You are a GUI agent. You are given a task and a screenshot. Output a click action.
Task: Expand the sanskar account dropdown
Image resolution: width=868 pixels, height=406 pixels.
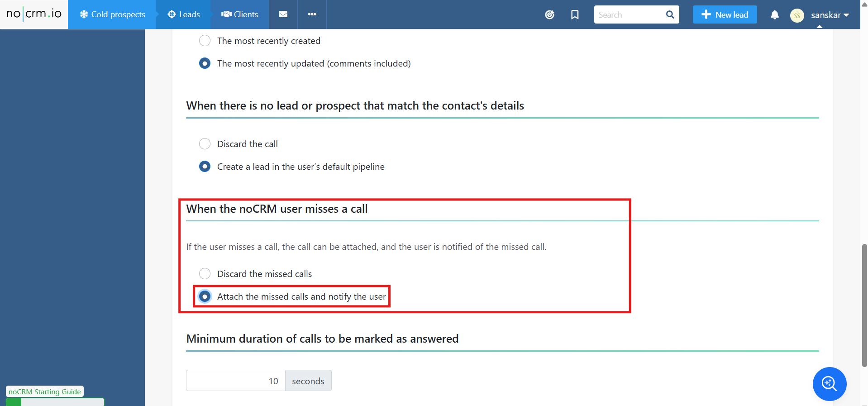coord(830,15)
